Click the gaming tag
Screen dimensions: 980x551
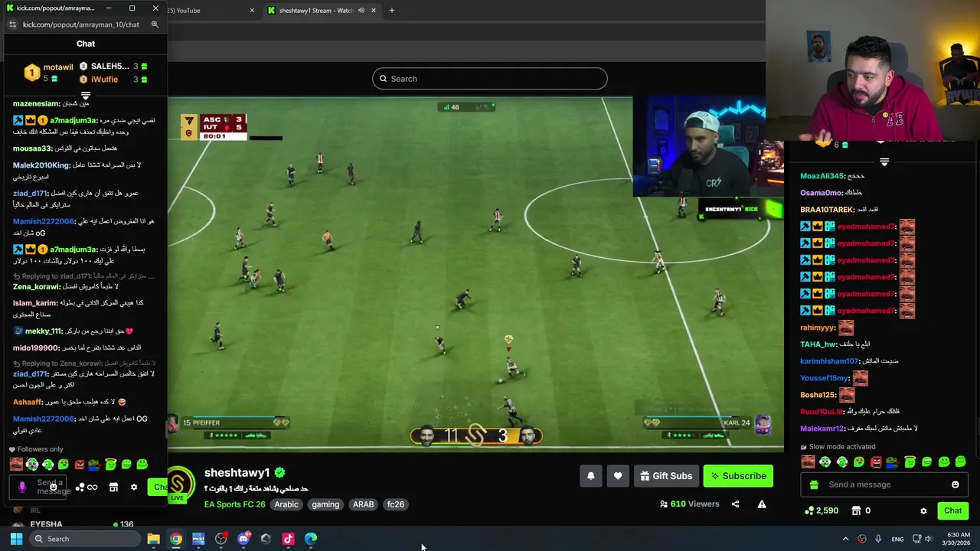(325, 504)
